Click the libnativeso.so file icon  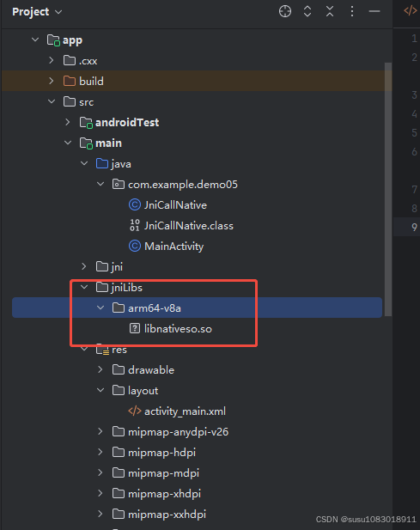(x=135, y=328)
